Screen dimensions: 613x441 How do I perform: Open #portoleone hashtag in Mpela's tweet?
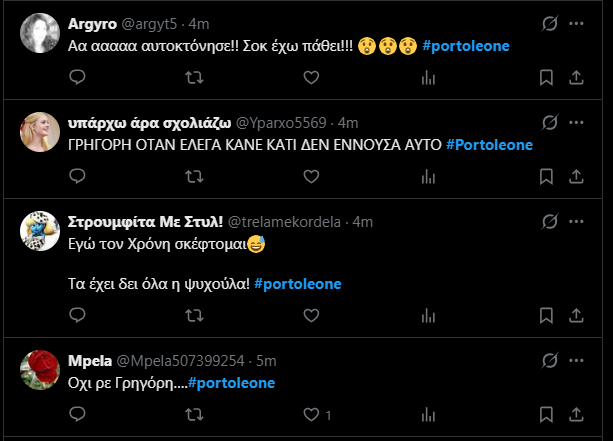pyautogui.click(x=231, y=382)
